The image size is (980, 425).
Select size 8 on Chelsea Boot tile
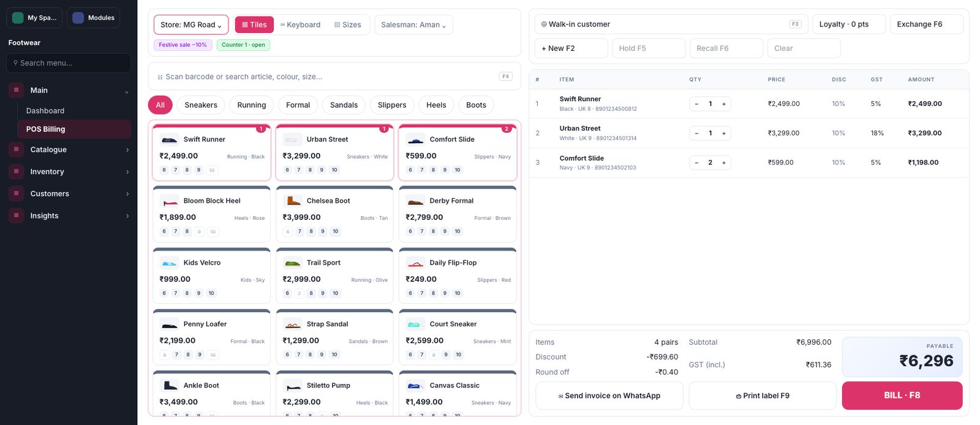[311, 231]
